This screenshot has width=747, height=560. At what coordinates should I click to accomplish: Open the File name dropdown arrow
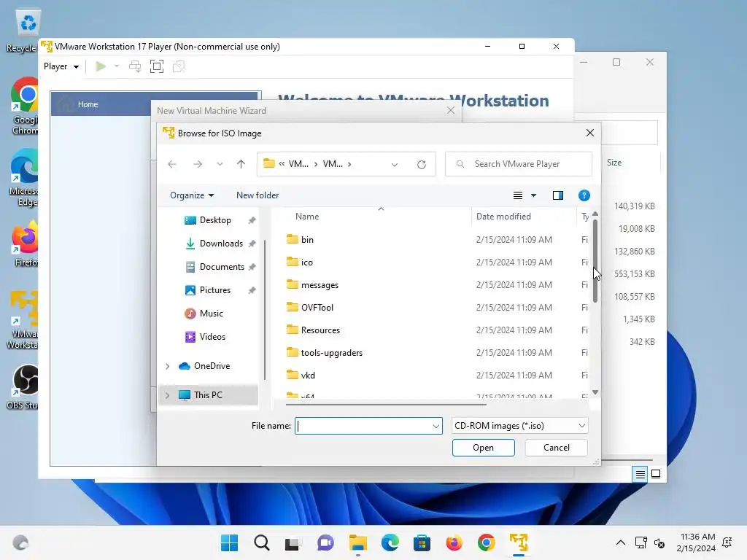pos(436,426)
